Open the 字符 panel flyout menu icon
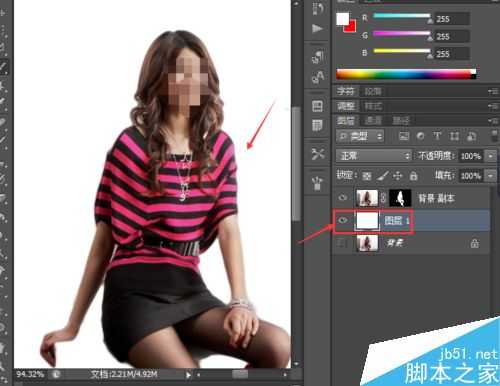500x386 pixels. [x=493, y=91]
